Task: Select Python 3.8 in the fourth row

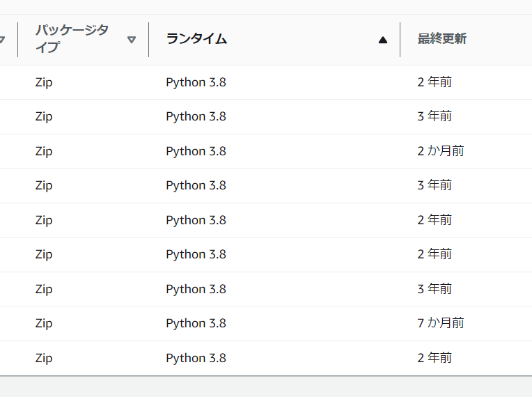Action: pyautogui.click(x=196, y=185)
